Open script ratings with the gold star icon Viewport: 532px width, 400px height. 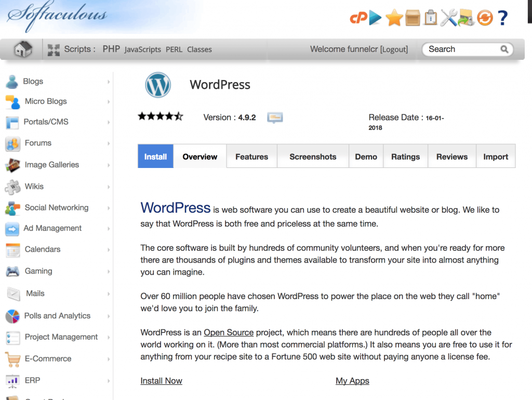[x=394, y=18]
